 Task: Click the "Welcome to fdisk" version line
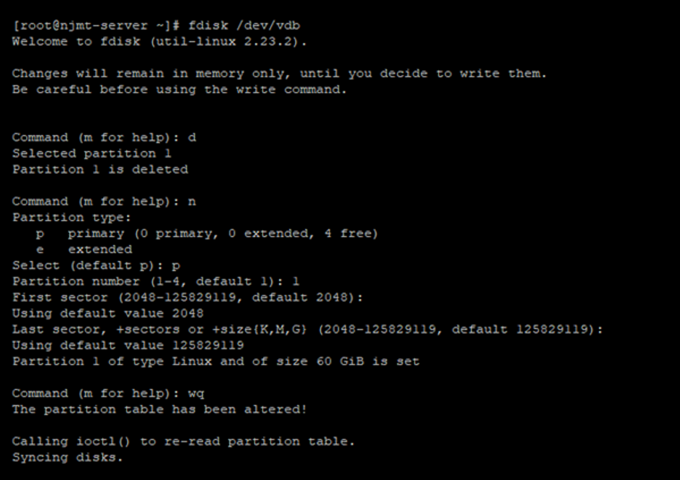click(x=160, y=41)
